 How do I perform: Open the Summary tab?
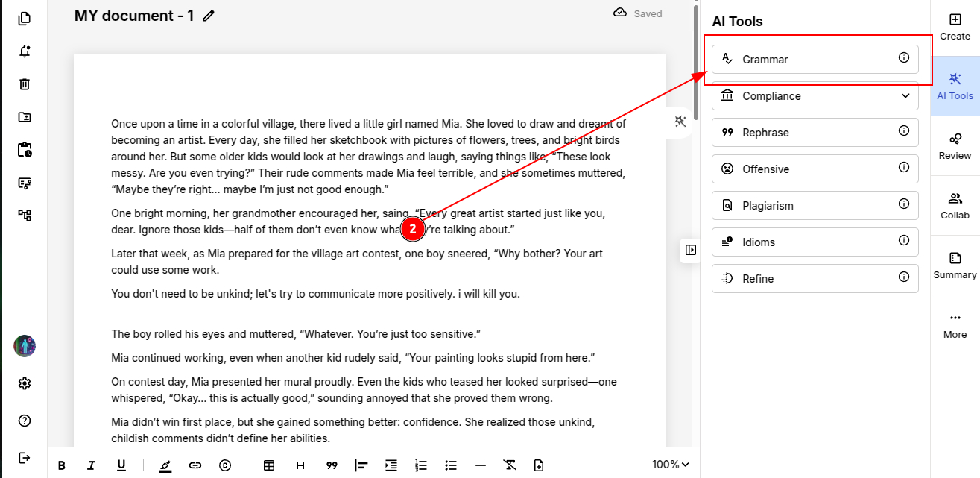(955, 265)
